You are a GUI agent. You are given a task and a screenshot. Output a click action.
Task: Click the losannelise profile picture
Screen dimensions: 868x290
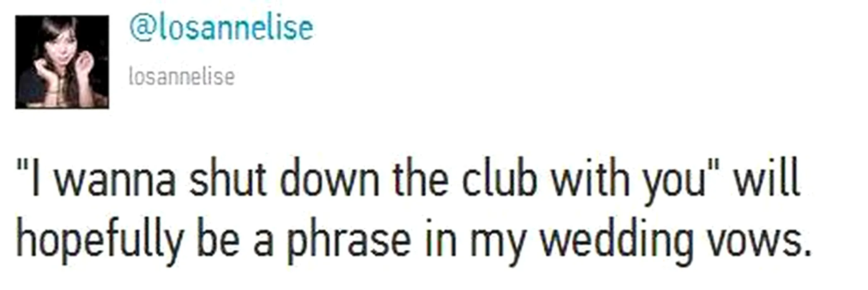[62, 62]
